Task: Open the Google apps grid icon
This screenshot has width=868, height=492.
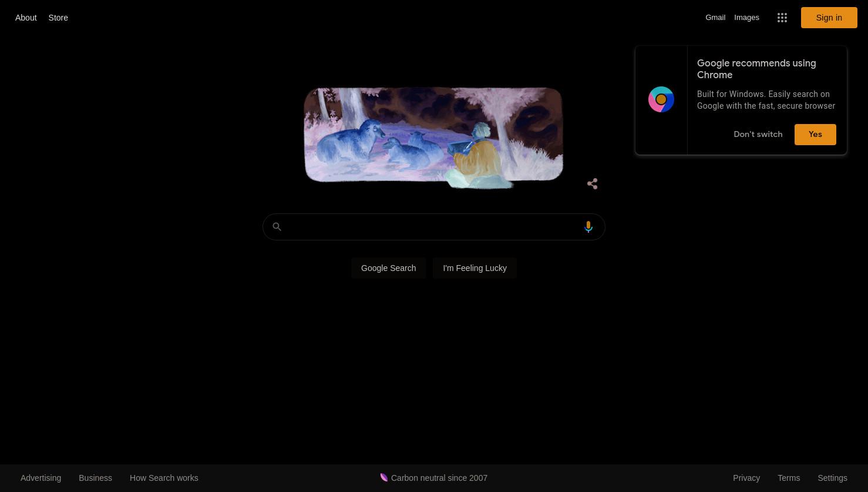Action: click(782, 18)
